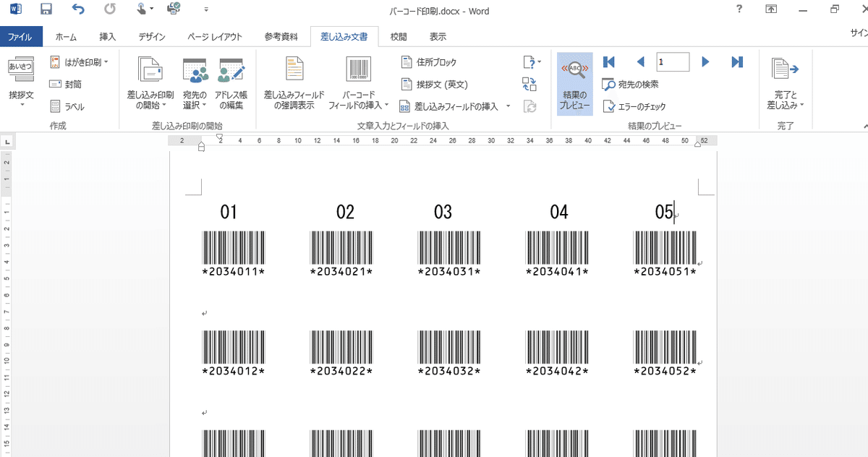868x457 pixels.
Task: Switch to the 挿入 tab
Action: point(107,36)
